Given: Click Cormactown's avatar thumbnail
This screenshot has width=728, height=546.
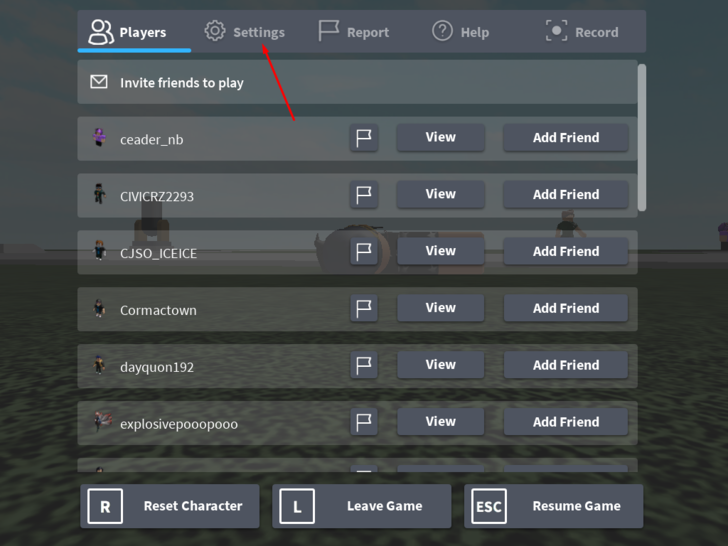Looking at the screenshot, I should (x=99, y=308).
